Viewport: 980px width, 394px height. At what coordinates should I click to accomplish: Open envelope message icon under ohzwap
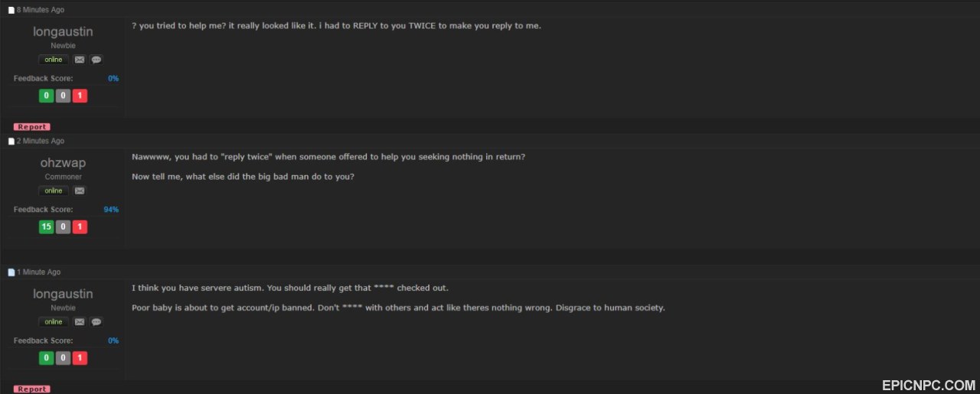[x=80, y=190]
